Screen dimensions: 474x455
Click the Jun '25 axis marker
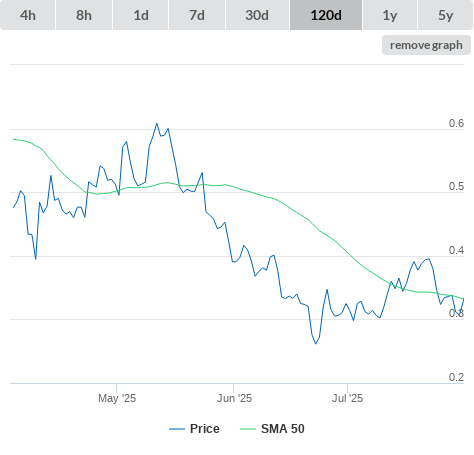click(x=234, y=398)
